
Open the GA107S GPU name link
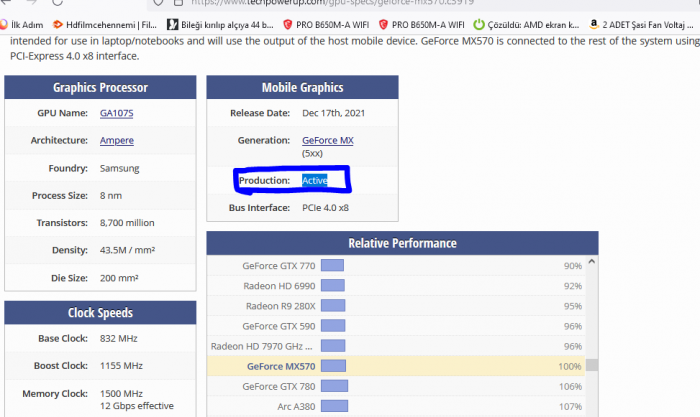(116, 113)
